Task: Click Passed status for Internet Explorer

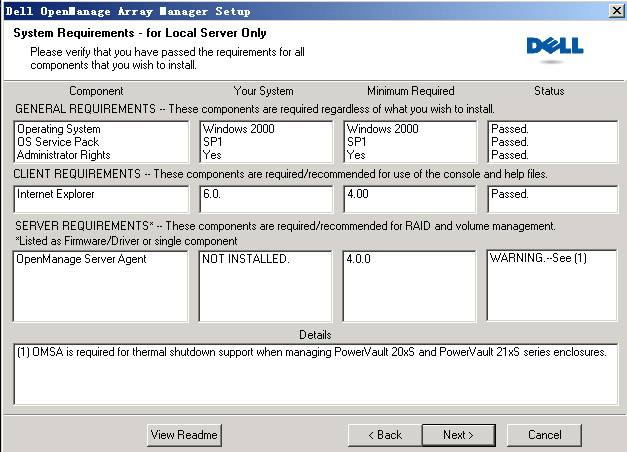Action: tap(510, 194)
